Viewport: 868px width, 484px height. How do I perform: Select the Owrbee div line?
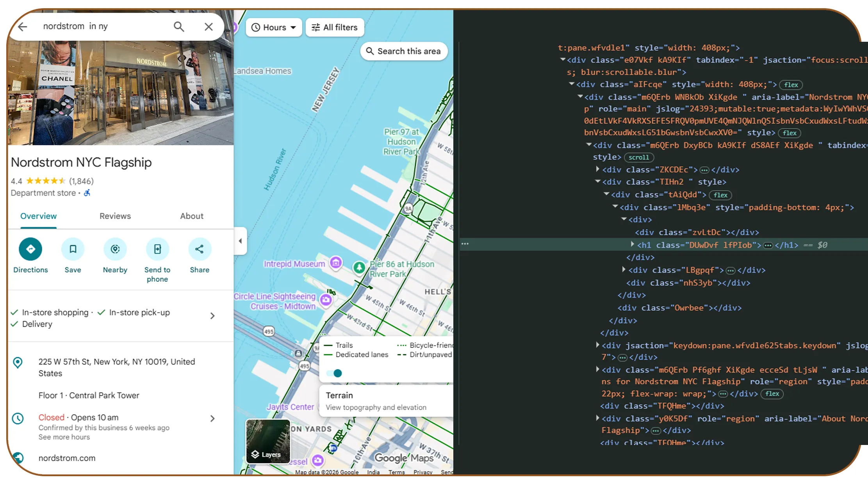pyautogui.click(x=679, y=308)
